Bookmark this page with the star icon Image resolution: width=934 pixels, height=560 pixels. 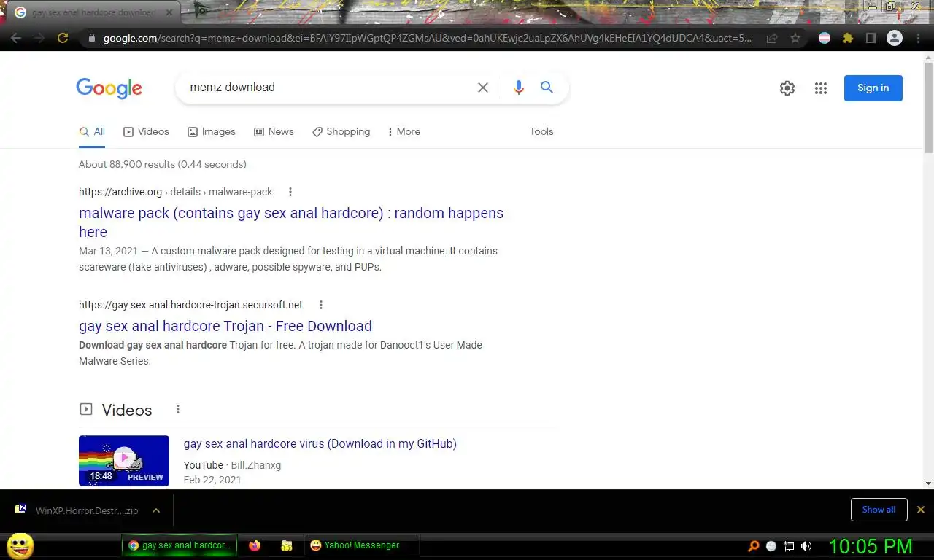pos(795,38)
